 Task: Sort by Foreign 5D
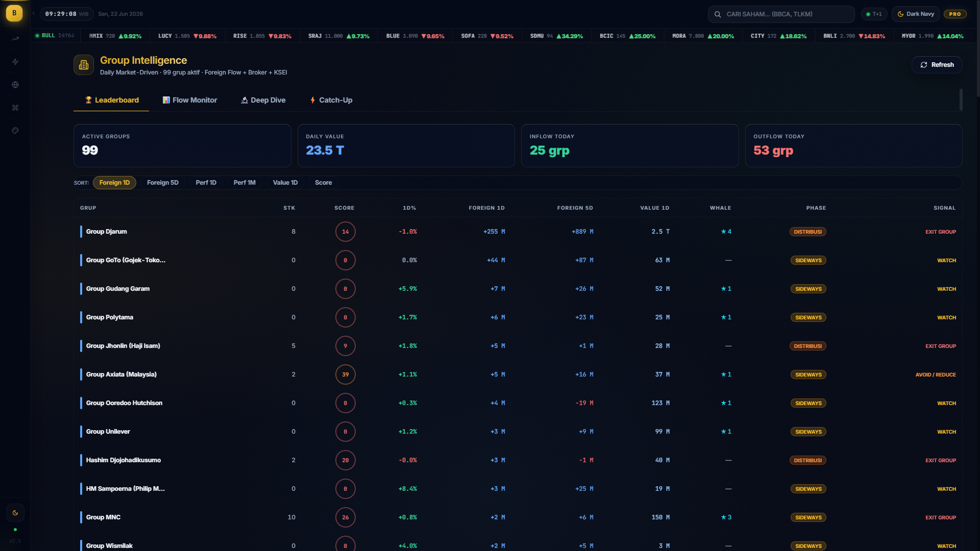tap(163, 183)
